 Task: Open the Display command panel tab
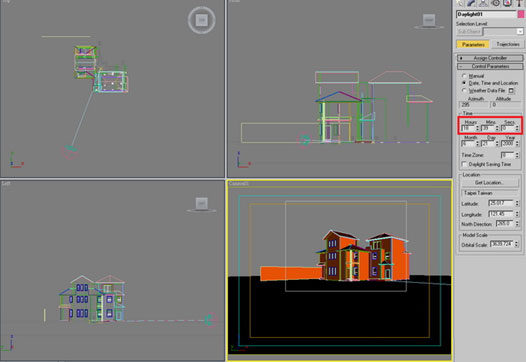[507, 3]
